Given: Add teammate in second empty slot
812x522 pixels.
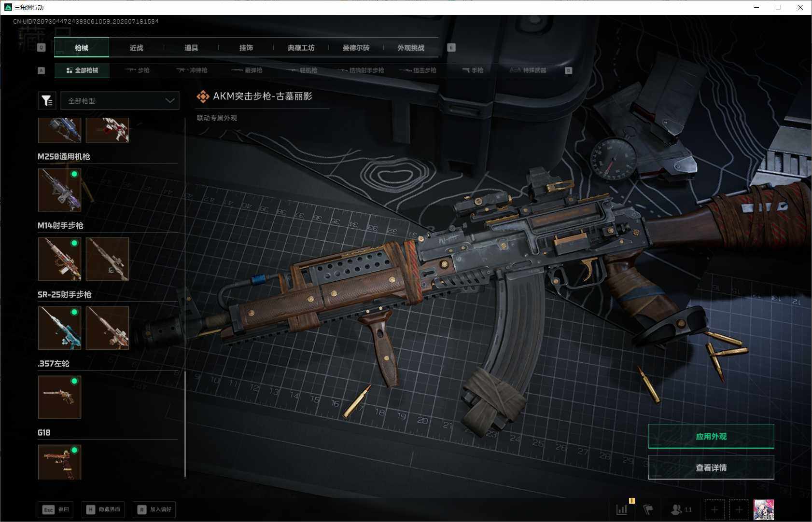Looking at the screenshot, I should [739, 509].
